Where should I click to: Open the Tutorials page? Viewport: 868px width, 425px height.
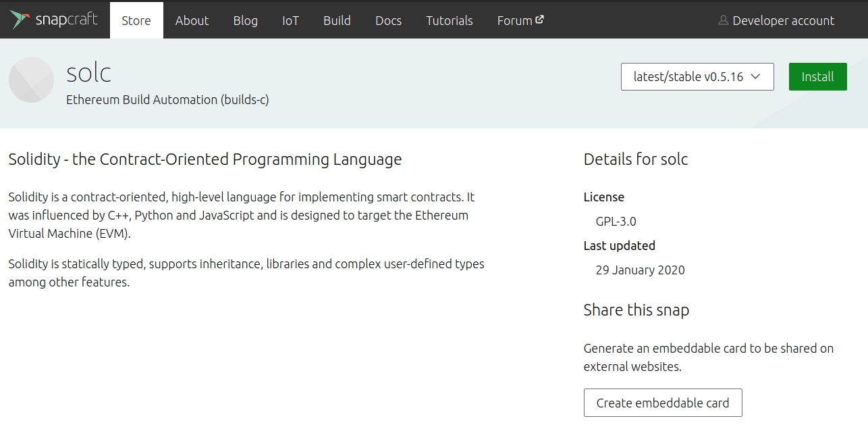[x=450, y=20]
